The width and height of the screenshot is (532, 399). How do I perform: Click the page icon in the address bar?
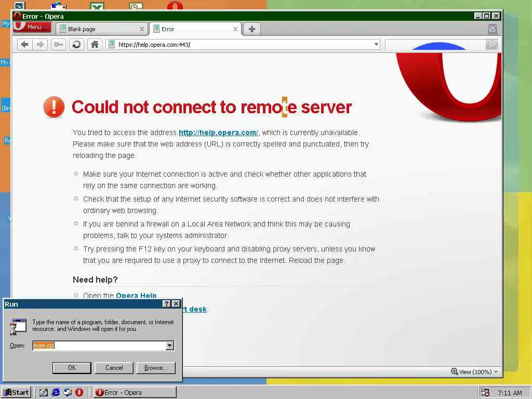(111, 45)
